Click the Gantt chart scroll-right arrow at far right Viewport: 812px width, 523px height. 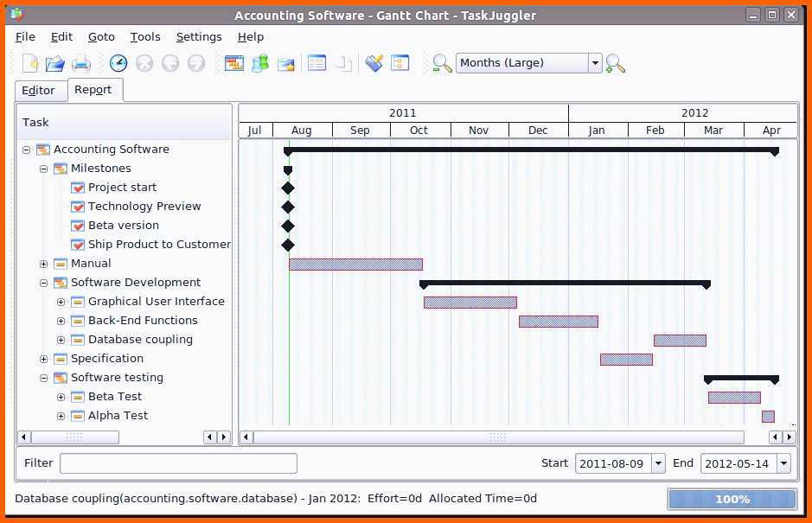[x=790, y=437]
